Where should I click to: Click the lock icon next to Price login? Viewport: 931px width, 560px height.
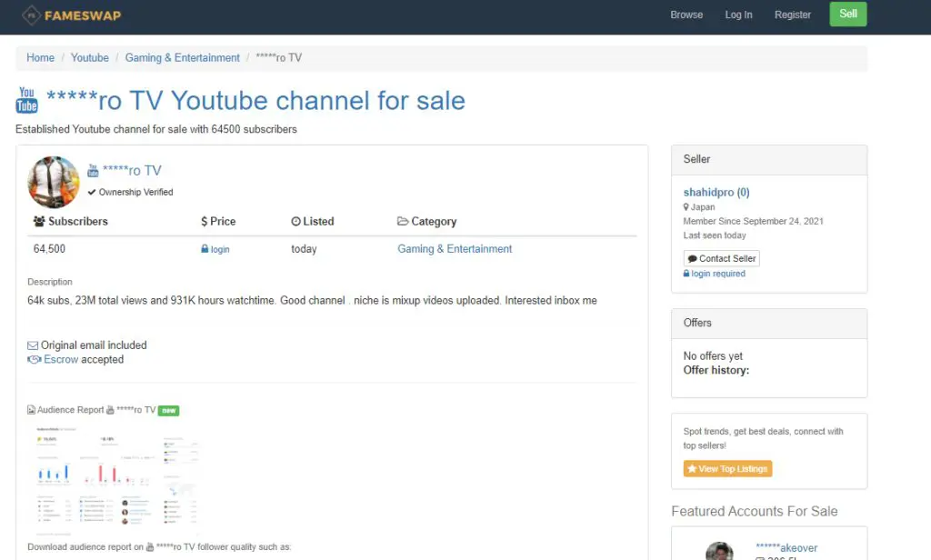206,248
